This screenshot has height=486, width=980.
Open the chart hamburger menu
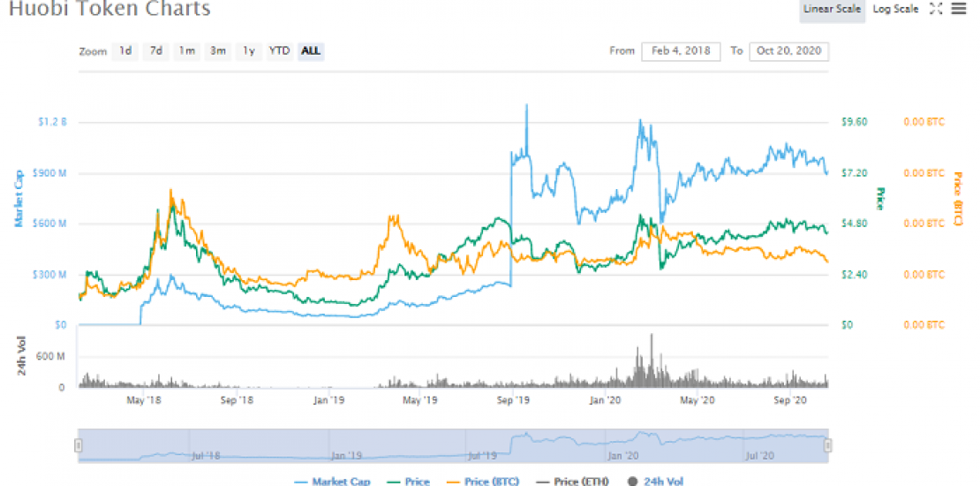pyautogui.click(x=959, y=9)
